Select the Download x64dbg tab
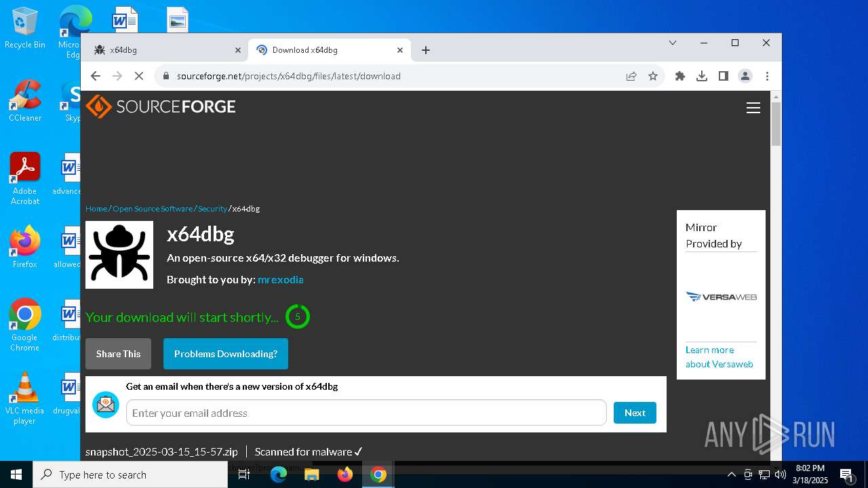The image size is (868, 488). point(329,50)
